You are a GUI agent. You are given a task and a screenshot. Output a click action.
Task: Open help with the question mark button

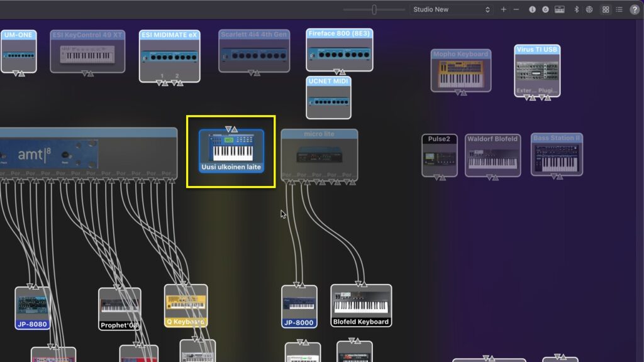[635, 9]
